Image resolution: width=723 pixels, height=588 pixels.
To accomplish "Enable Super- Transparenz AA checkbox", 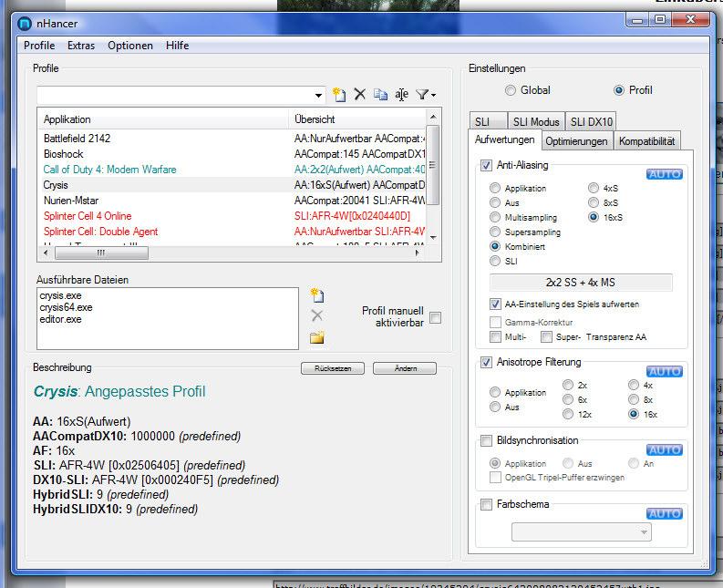I will click(546, 336).
